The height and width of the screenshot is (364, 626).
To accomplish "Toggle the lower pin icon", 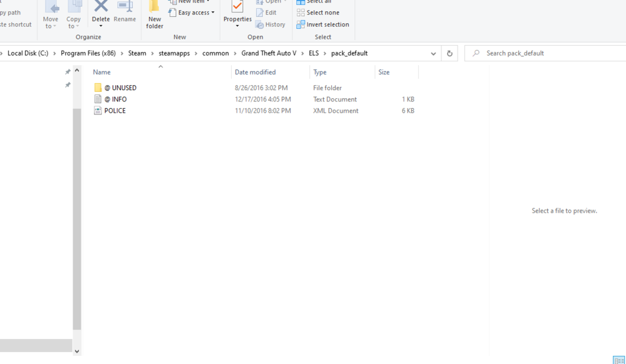I will [67, 85].
